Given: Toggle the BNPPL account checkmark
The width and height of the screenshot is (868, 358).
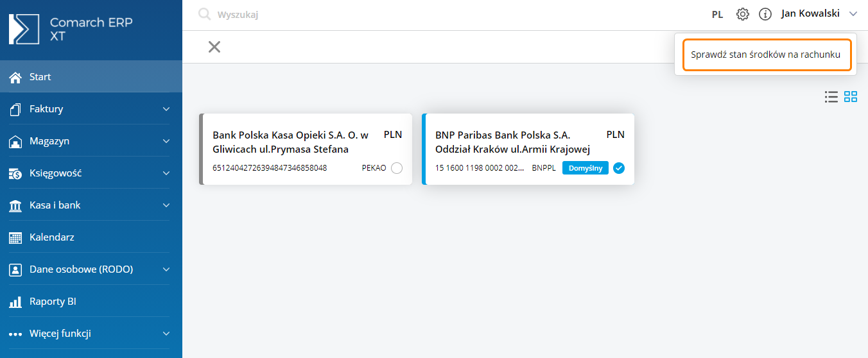Looking at the screenshot, I should 619,168.
